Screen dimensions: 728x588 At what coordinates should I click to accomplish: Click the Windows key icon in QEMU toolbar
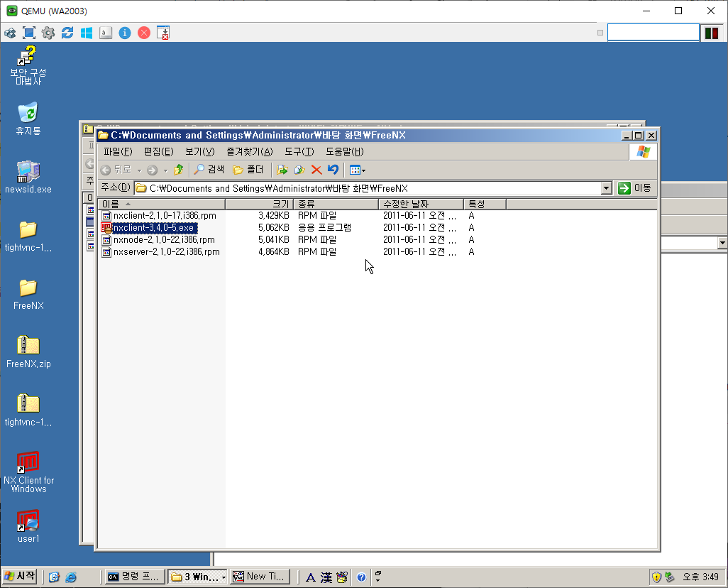click(87, 33)
